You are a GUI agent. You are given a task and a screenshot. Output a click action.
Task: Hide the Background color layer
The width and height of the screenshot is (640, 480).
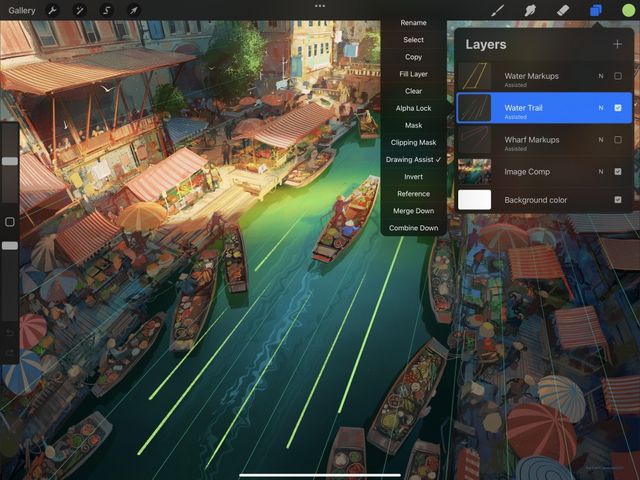pos(618,200)
